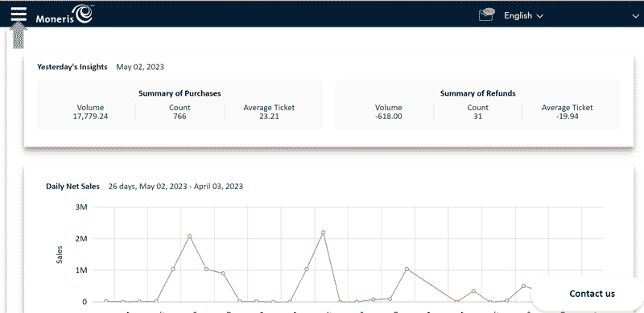Image resolution: width=644 pixels, height=313 pixels.
Task: Open the messages envelope icon
Action: point(486,14)
